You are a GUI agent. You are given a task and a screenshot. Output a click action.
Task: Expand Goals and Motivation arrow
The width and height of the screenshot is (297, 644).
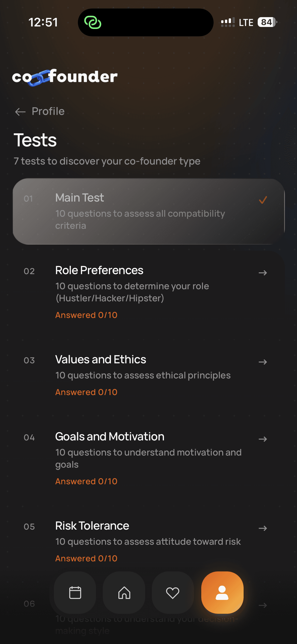pyautogui.click(x=263, y=439)
